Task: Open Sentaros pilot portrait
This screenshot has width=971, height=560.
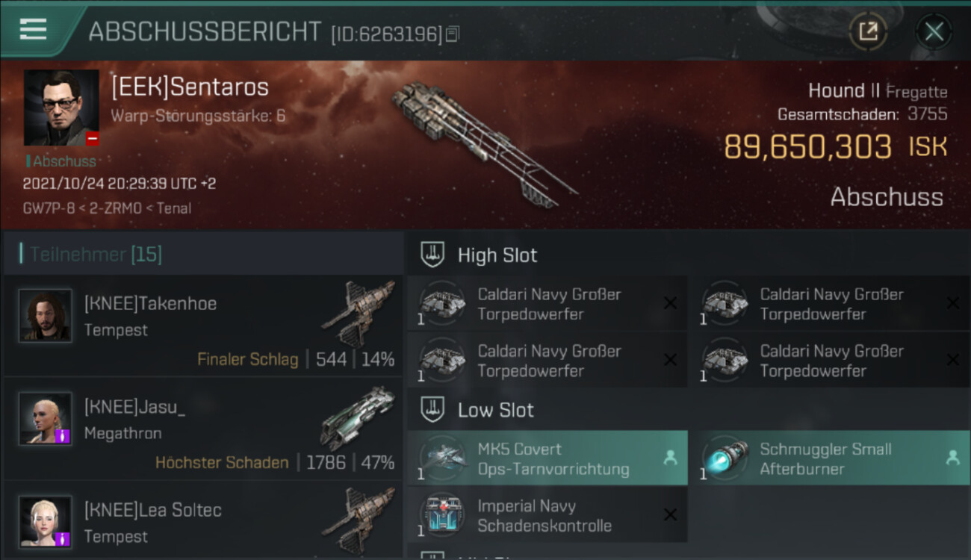Action: coord(61,108)
